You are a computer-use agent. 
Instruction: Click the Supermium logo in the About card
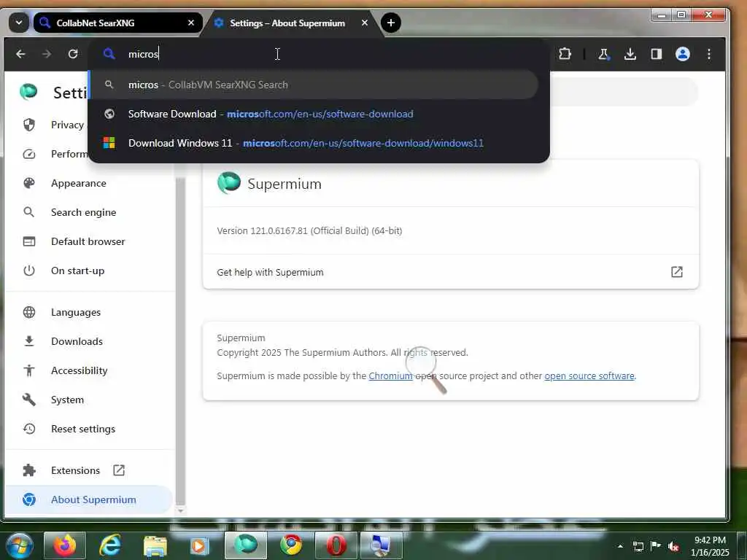pos(229,183)
